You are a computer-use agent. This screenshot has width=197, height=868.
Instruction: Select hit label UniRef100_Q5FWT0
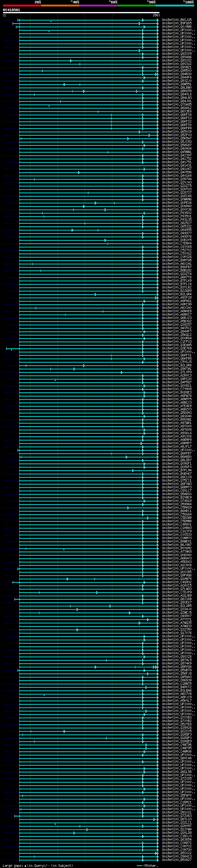177,796
